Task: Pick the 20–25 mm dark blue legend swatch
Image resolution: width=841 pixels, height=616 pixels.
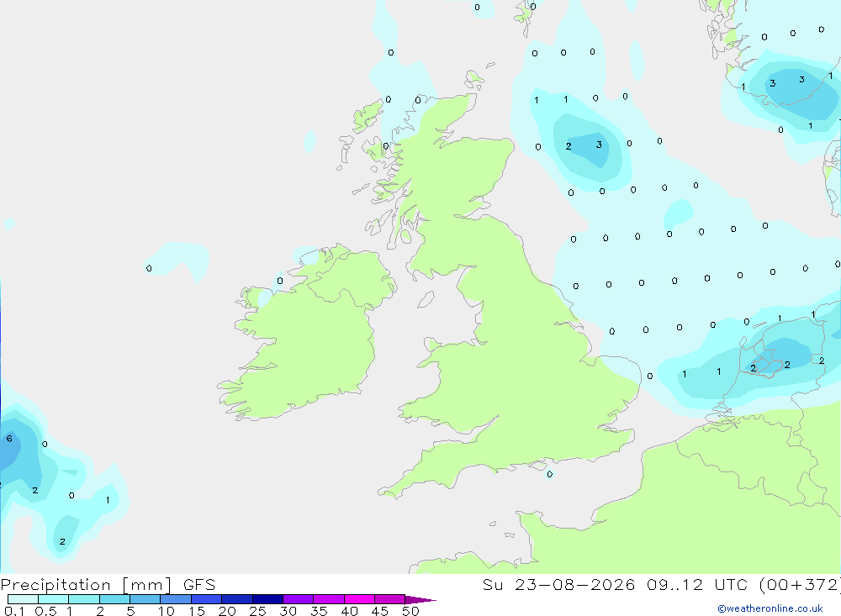Action: (237, 599)
